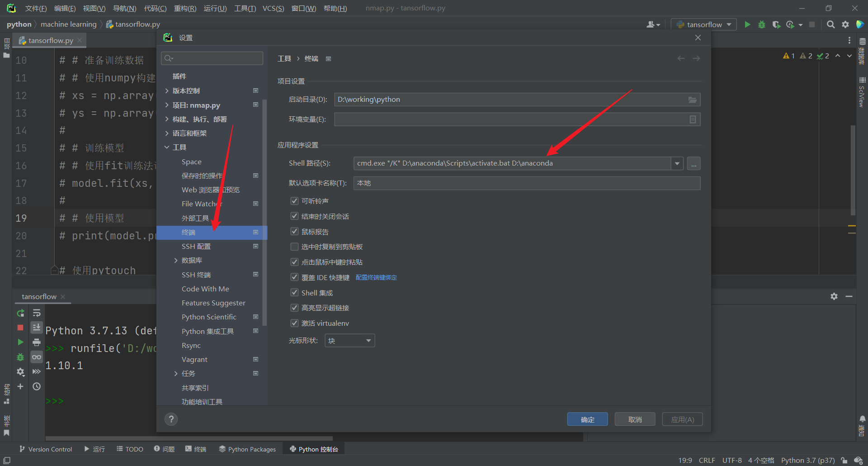
Task: Open the cursor shape dropdown
Action: coord(349,341)
